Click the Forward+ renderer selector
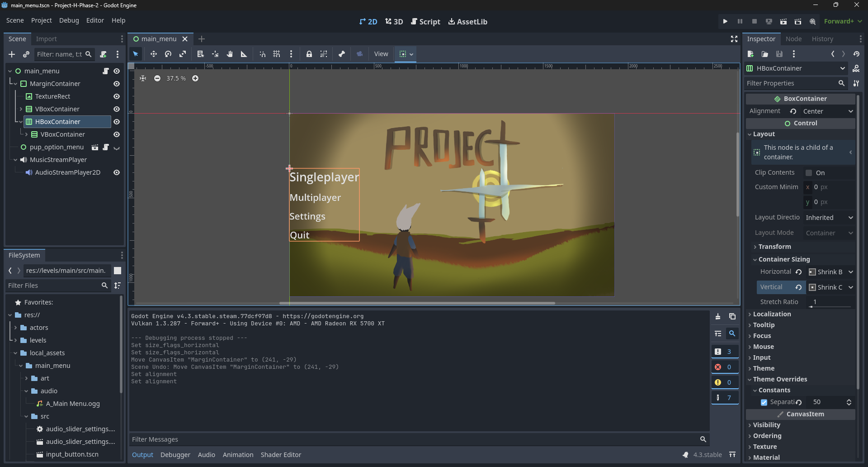This screenshot has width=868, height=467. [x=843, y=21]
